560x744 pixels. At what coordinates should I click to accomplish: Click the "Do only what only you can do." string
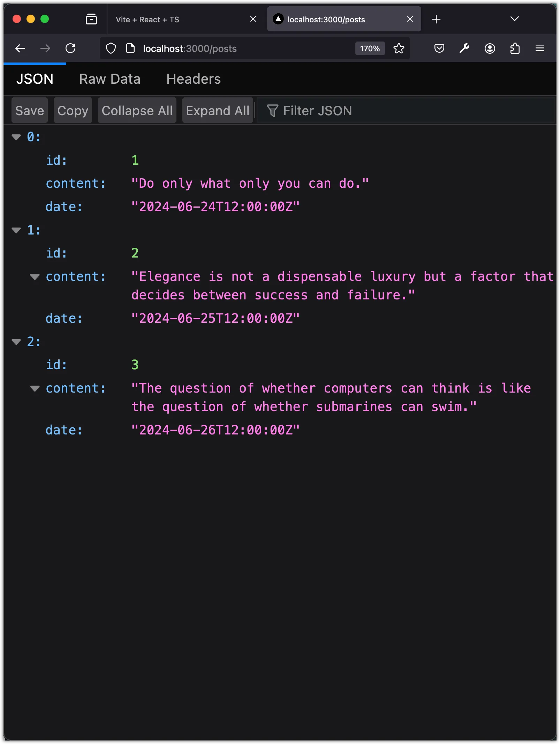(250, 183)
